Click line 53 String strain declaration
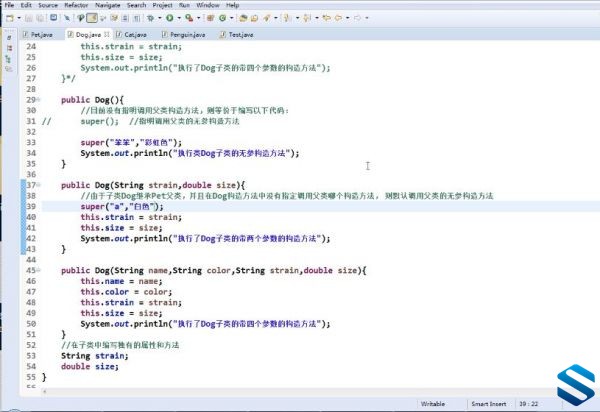 [95, 356]
